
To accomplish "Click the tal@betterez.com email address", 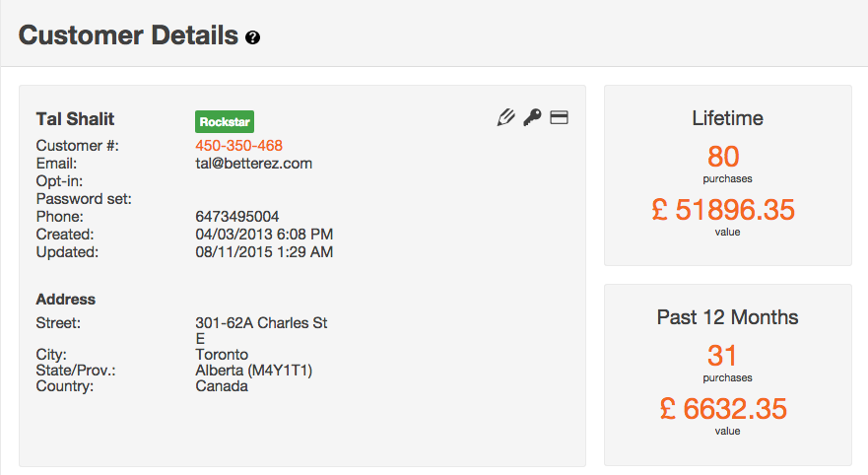I will pos(253,164).
